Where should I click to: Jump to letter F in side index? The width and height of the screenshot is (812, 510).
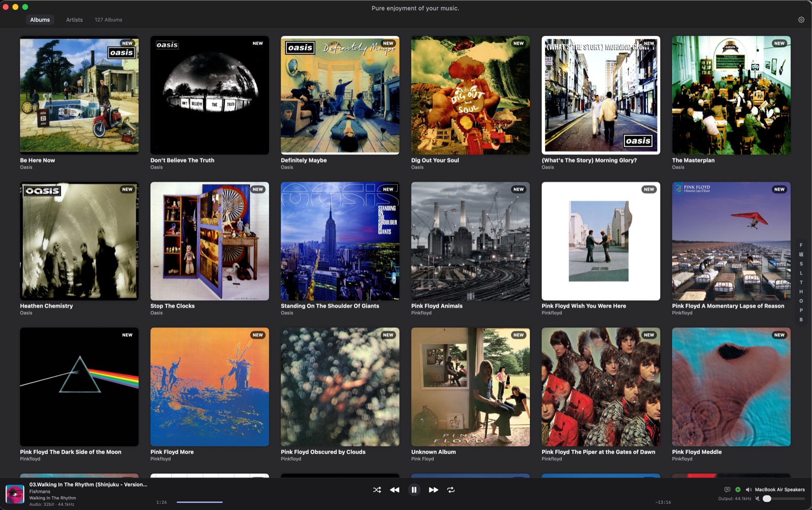pos(801,245)
